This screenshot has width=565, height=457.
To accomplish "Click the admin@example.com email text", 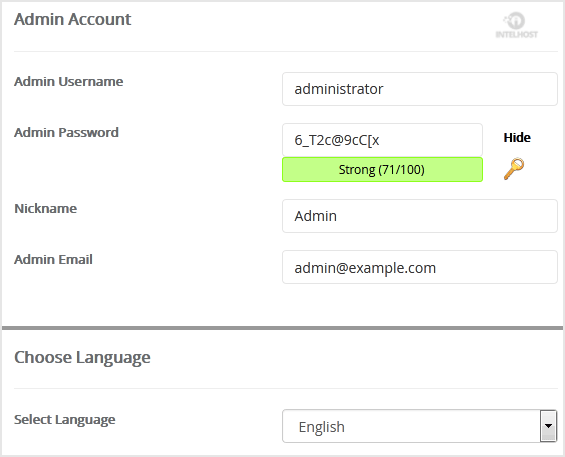I will tap(365, 268).
